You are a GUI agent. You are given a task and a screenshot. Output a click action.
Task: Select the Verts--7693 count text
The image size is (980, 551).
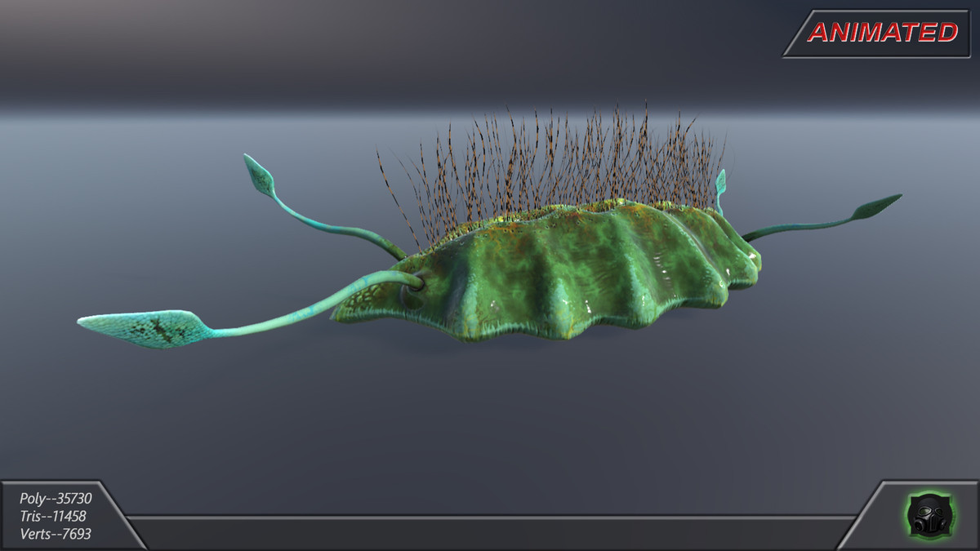[55, 534]
